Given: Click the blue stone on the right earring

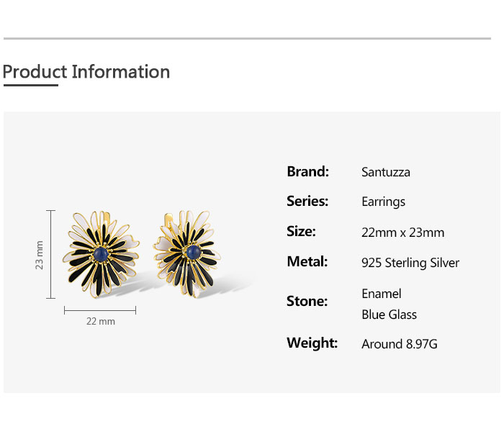Looking at the screenshot, I should point(193,251).
